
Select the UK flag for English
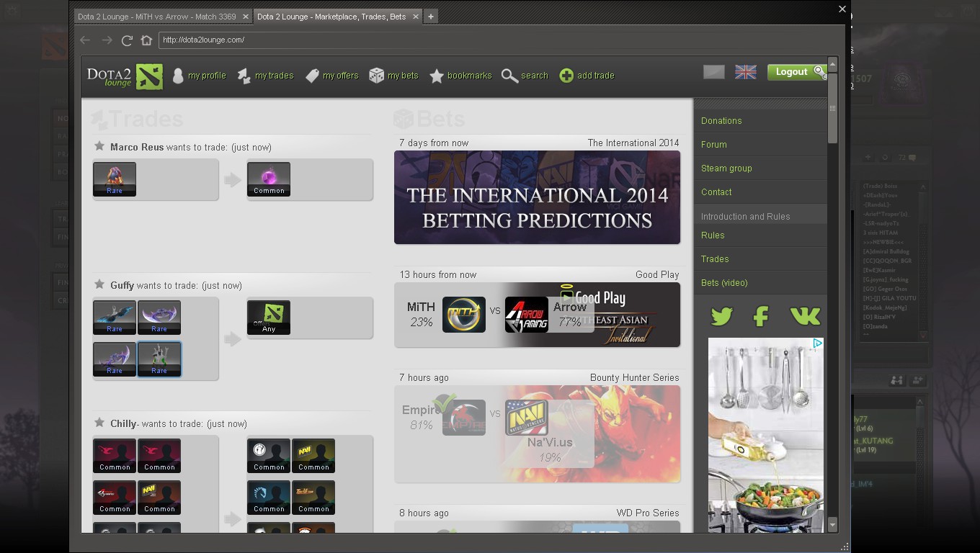[746, 72]
